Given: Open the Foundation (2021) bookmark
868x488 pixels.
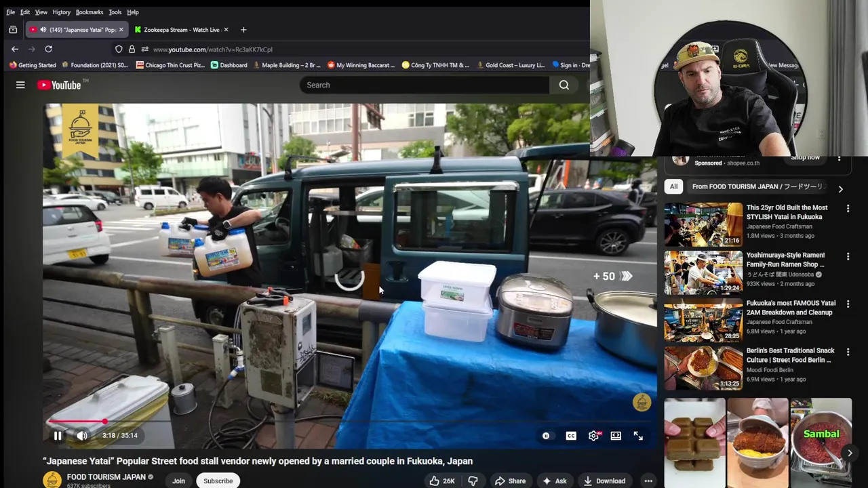Looking at the screenshot, I should tap(95, 65).
